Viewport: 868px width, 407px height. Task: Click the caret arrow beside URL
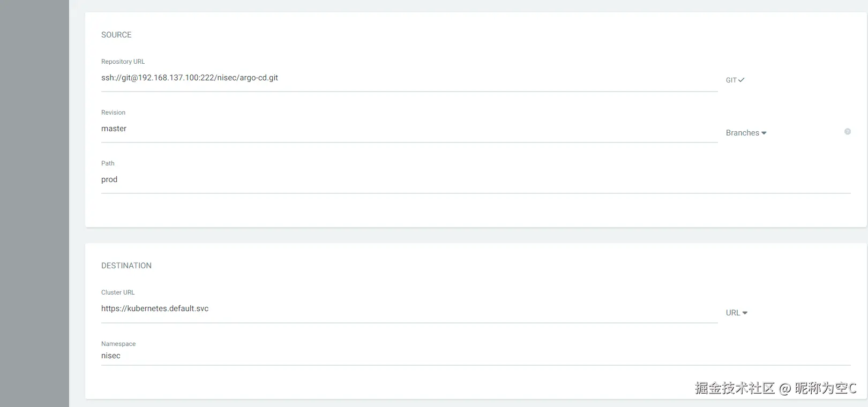[745, 313]
